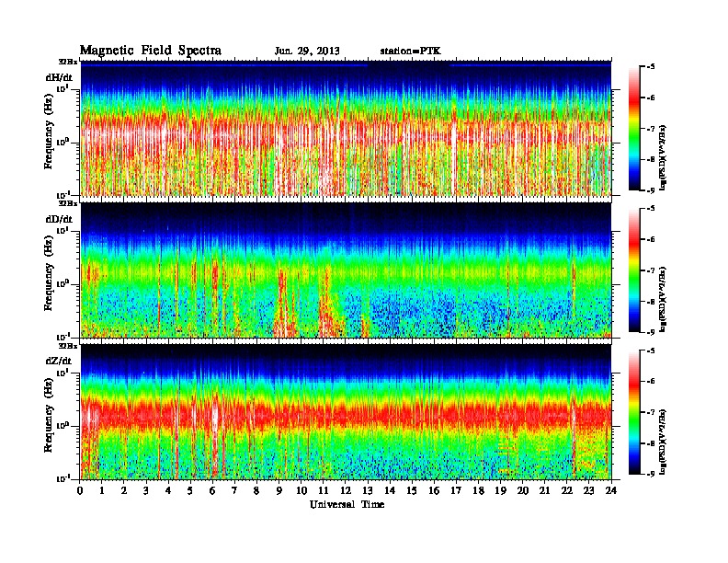
Task: Select the "dD/dt" panel label
Action: (x=59, y=219)
